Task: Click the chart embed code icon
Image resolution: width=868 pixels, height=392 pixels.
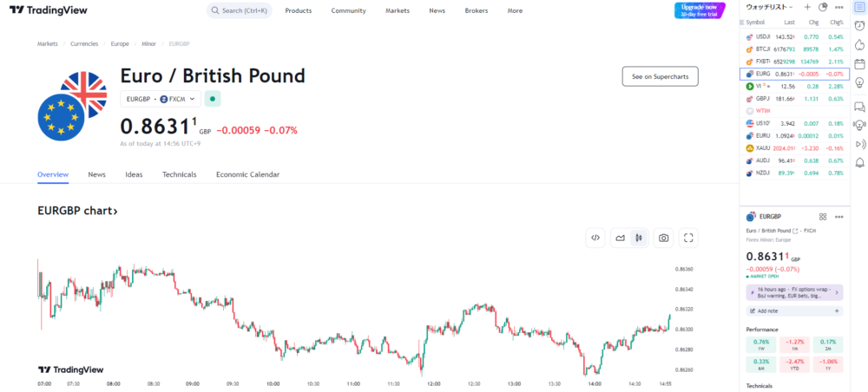Action: [x=595, y=238]
